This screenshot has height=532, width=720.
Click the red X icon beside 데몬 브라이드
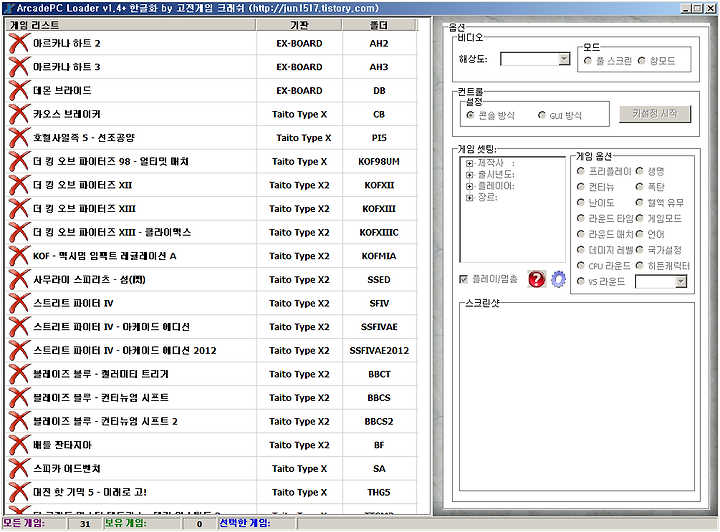pos(19,90)
